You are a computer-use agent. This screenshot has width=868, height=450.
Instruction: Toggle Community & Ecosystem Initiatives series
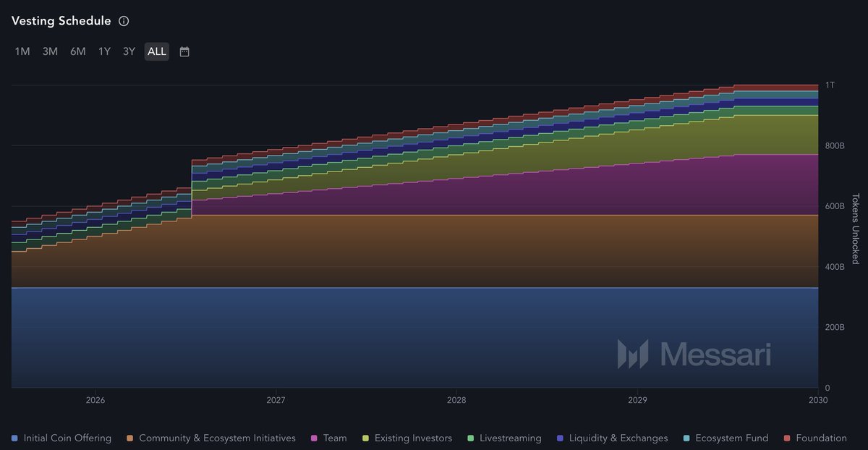coord(210,438)
